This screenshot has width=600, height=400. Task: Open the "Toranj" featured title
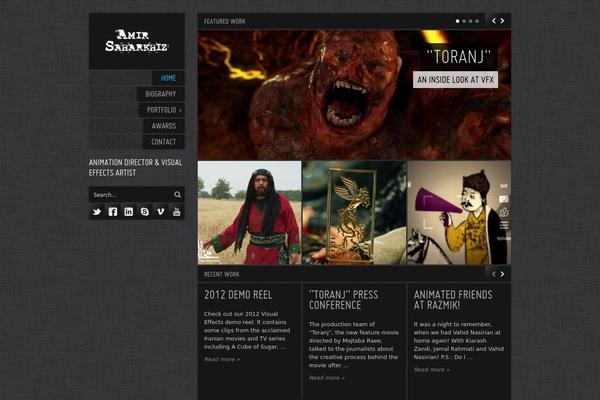click(458, 57)
